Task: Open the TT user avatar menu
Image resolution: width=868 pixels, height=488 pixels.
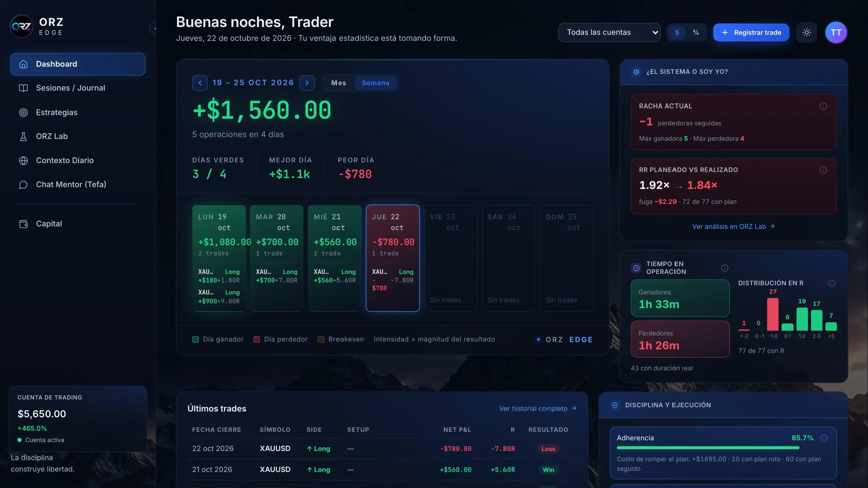Action: pyautogui.click(x=836, y=33)
